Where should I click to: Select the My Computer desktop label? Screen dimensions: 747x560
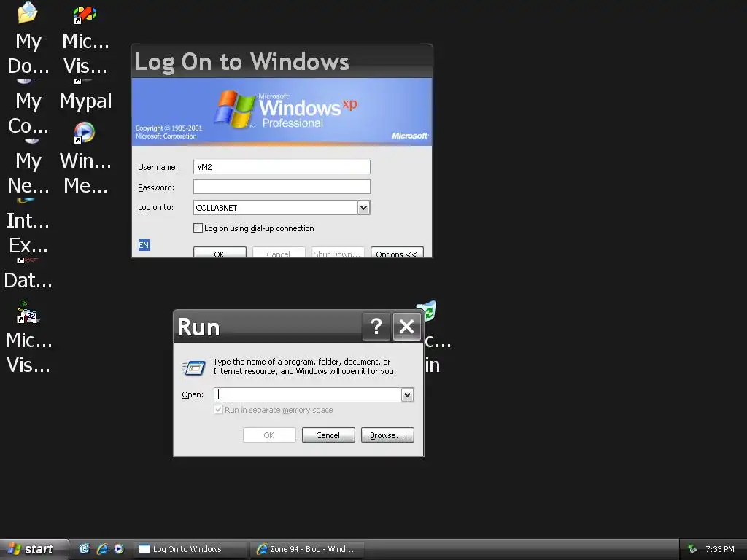28,114
